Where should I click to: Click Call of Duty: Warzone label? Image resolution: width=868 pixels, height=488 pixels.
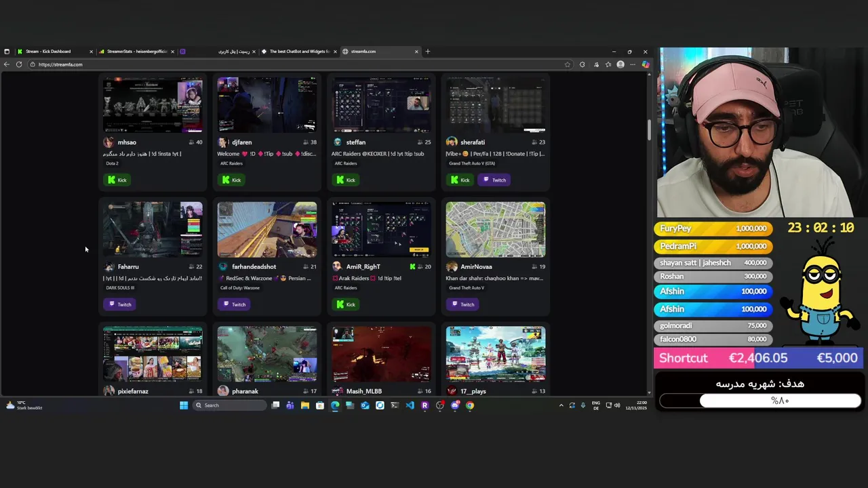(239, 288)
